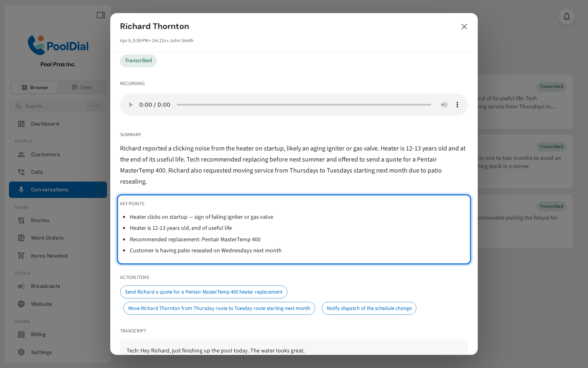This screenshot has width=588, height=368.
Task: Switch to the Chat tab
Action: [x=82, y=87]
